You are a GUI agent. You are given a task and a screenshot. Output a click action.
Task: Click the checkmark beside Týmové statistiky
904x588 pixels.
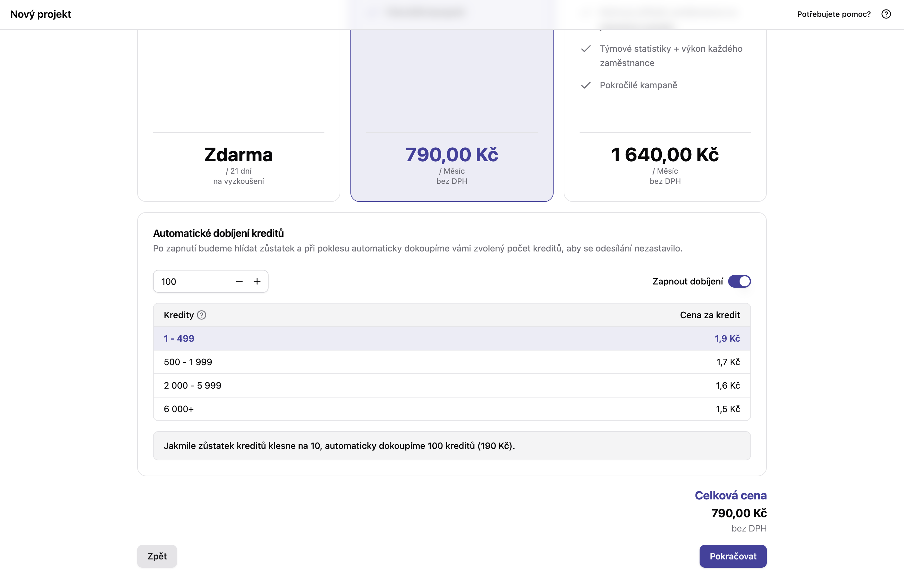[586, 49]
